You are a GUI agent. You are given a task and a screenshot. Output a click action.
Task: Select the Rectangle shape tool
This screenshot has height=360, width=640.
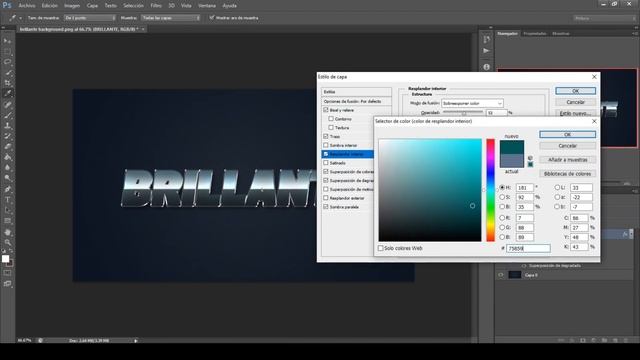pyautogui.click(x=7, y=221)
